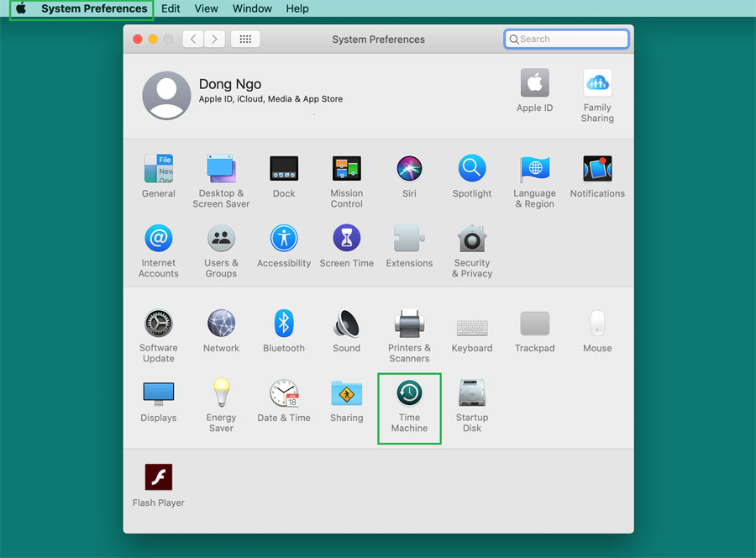The height and width of the screenshot is (558, 756).
Task: Click the back navigation arrow
Action: [x=193, y=39]
